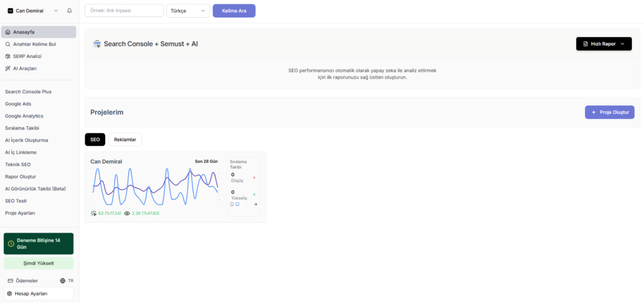This screenshot has height=303, width=644.
Task: Switch to the Reklamlar tab
Action: 125,140
